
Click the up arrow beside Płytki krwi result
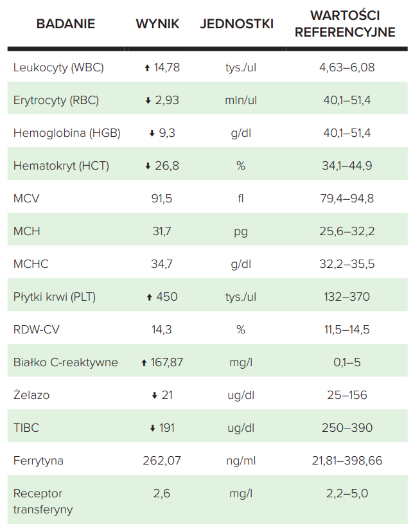click(149, 297)
